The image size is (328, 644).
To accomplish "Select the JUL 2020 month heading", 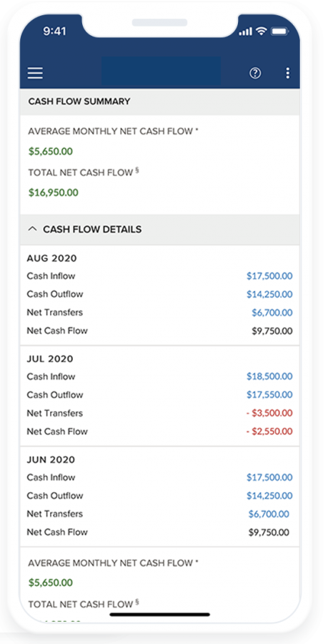I will pyautogui.click(x=50, y=359).
